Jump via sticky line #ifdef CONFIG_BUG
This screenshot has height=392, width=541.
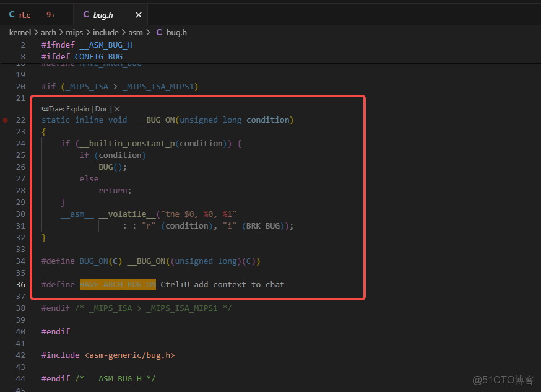(x=81, y=56)
